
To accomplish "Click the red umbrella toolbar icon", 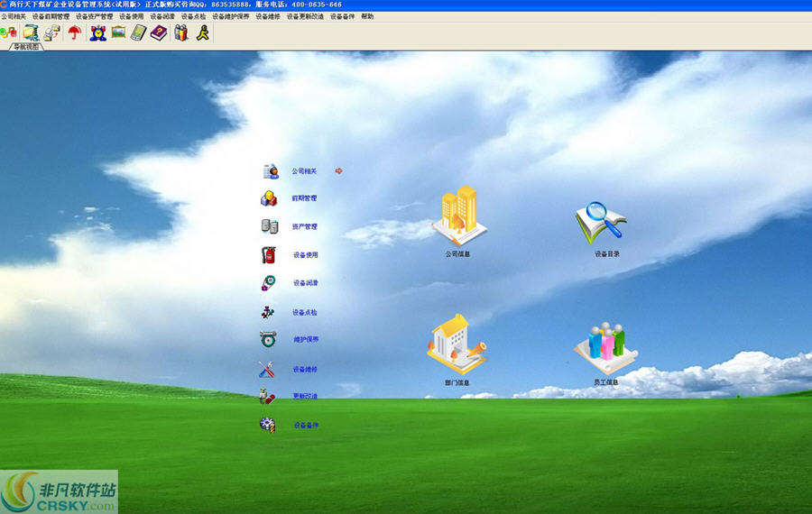I will (x=75, y=33).
